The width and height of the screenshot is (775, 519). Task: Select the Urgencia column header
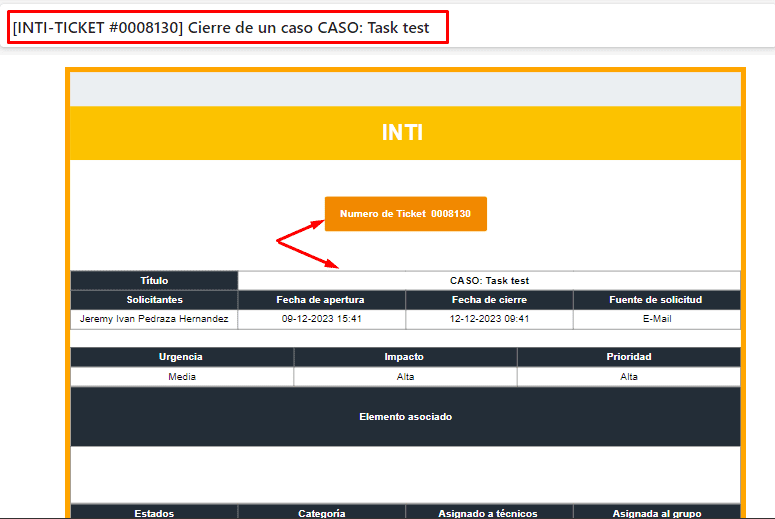(181, 357)
